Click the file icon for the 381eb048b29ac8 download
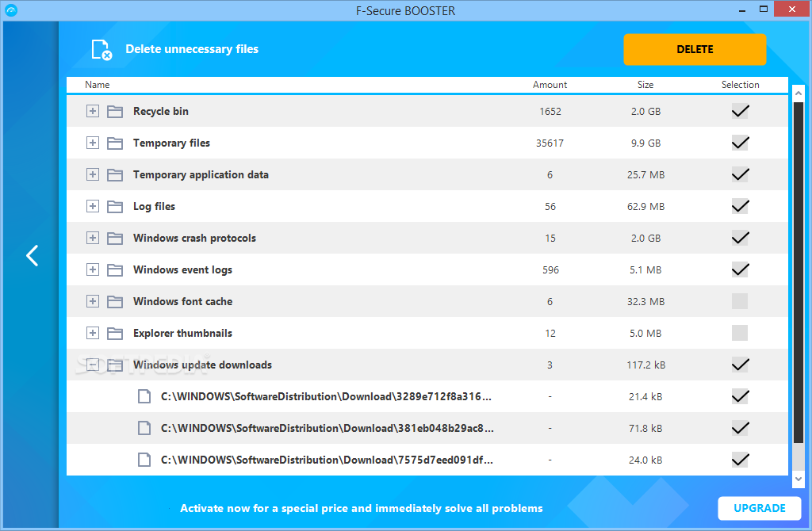 [144, 428]
